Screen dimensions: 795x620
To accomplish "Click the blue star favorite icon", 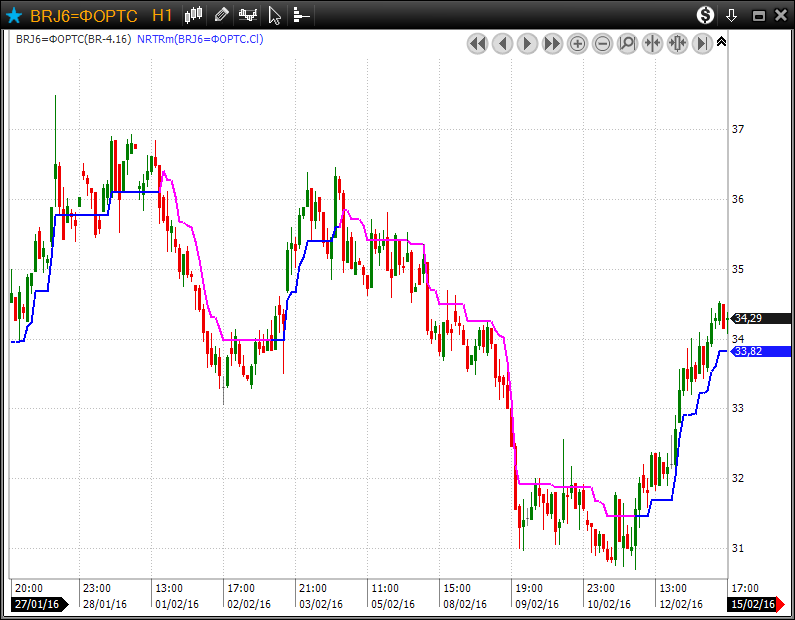I will point(14,15).
